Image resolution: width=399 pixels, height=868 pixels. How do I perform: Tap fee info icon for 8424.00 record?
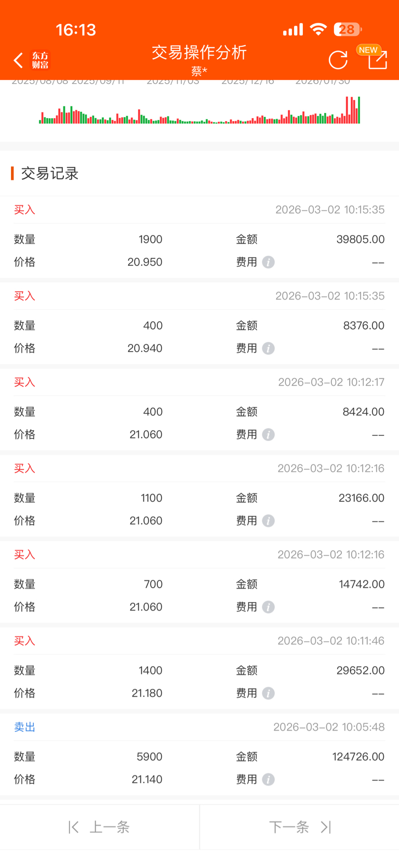[x=268, y=435]
